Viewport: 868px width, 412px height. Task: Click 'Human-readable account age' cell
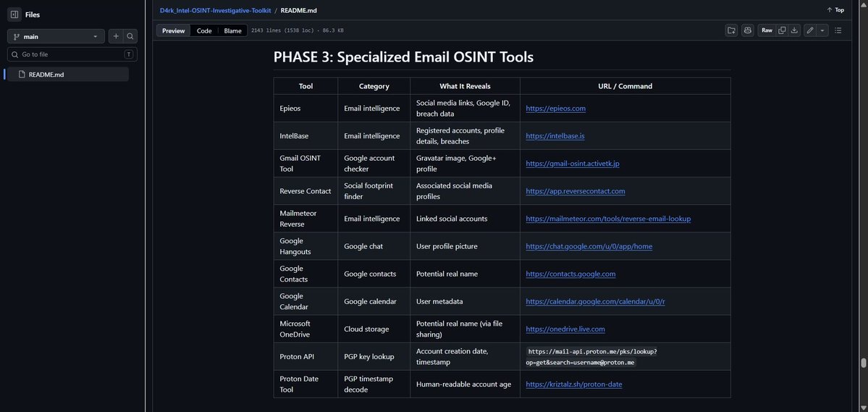pyautogui.click(x=465, y=384)
